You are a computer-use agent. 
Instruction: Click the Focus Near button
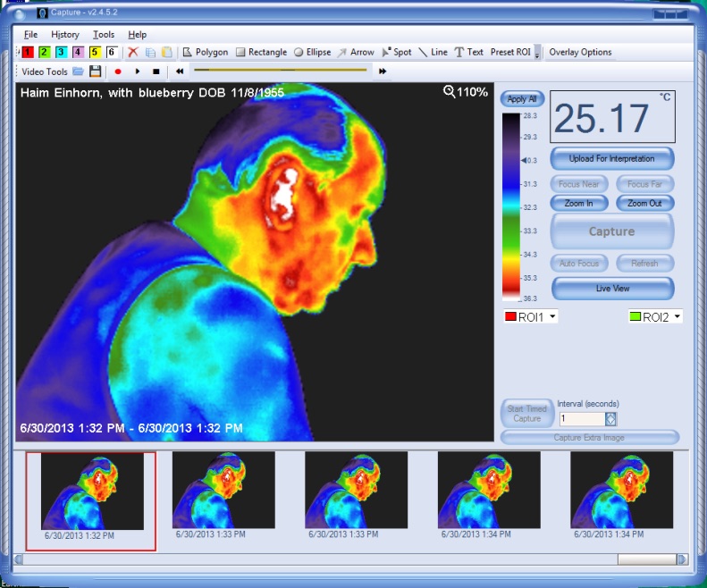click(579, 184)
